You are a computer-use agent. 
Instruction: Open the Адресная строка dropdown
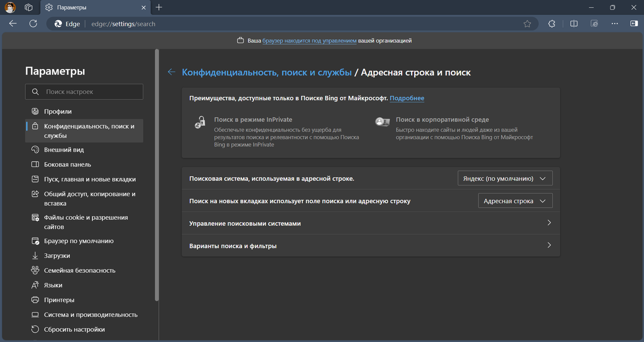coord(515,200)
